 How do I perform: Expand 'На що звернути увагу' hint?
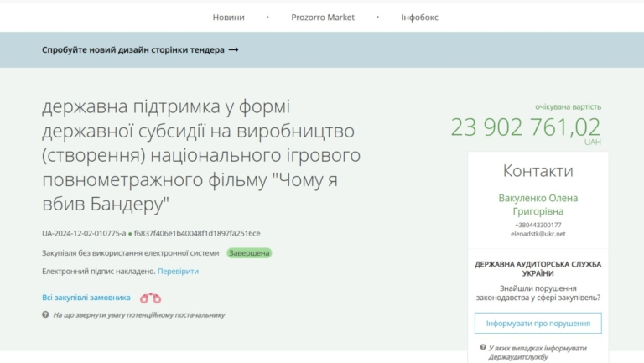pyautogui.click(x=138, y=315)
